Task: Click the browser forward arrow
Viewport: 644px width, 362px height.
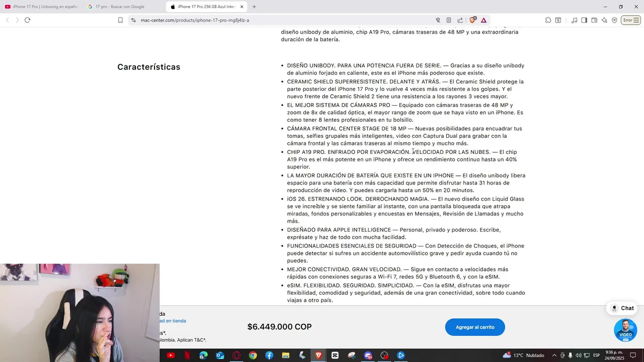Action: pyautogui.click(x=17, y=20)
